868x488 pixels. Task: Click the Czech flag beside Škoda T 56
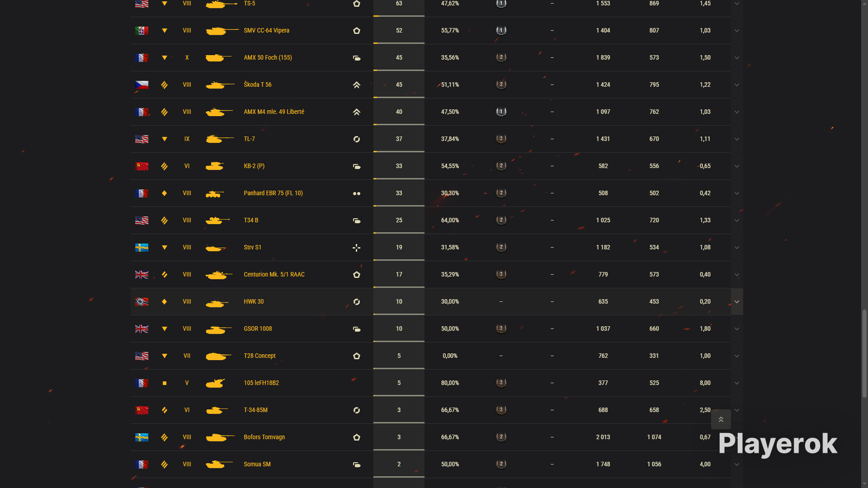pyautogui.click(x=142, y=85)
